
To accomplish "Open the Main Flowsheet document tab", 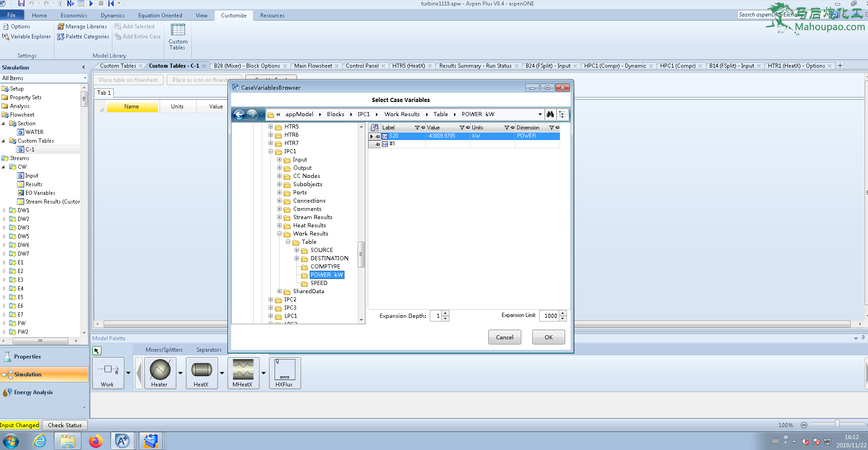I will coord(313,66).
